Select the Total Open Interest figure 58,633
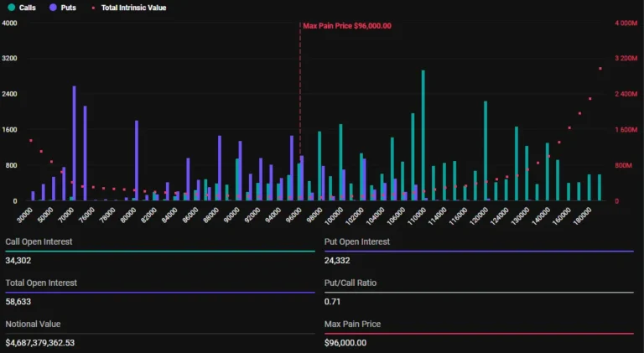644x353 pixels. [x=18, y=301]
